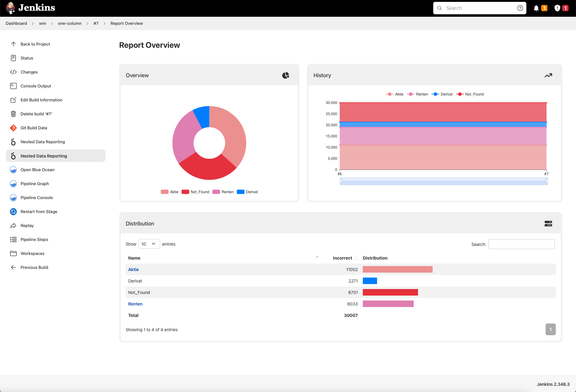This screenshot has height=392, width=576.
Task: Open the Show entries count dropdown
Action: tap(149, 244)
